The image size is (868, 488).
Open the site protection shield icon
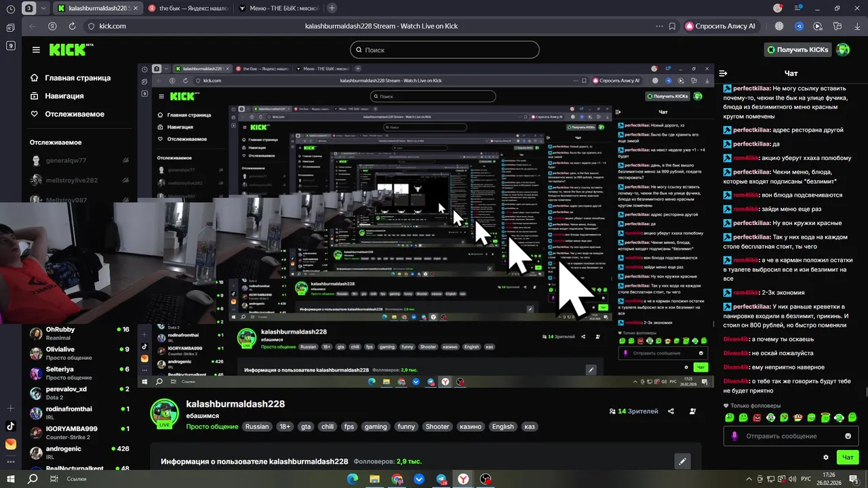click(x=91, y=26)
